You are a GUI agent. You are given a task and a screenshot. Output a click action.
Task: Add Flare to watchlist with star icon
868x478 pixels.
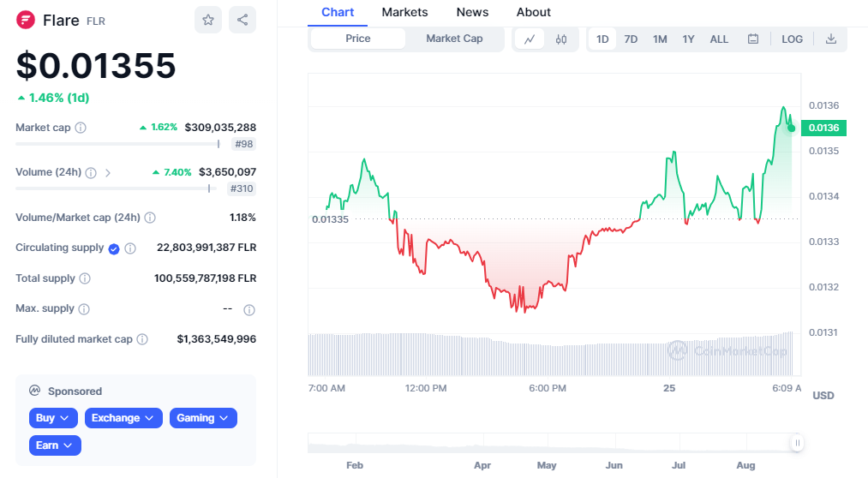(x=208, y=20)
